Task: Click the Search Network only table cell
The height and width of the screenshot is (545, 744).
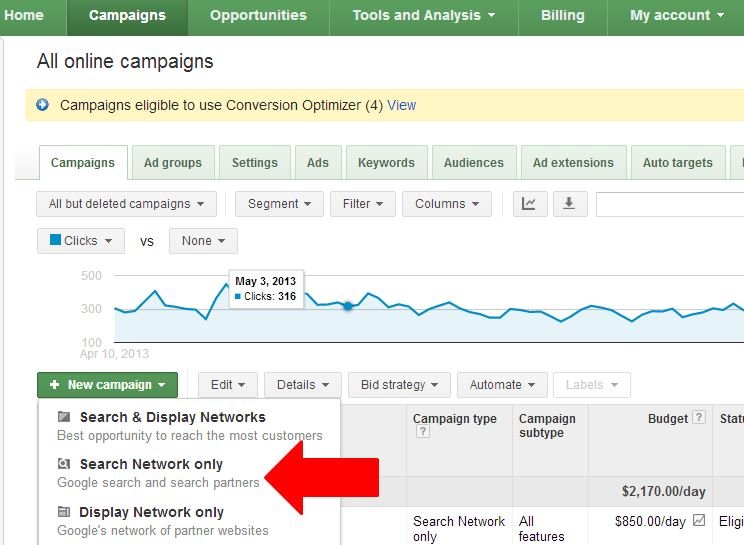Action: [459, 528]
